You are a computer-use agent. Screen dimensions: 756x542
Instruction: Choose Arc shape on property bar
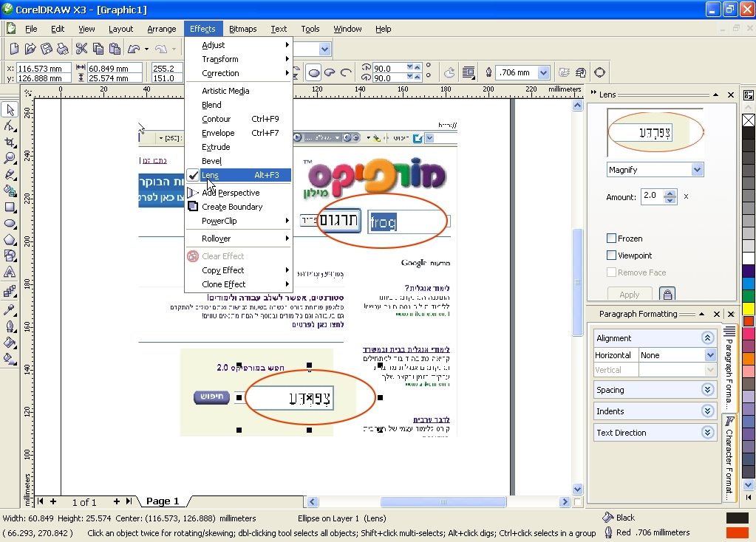tap(346, 73)
